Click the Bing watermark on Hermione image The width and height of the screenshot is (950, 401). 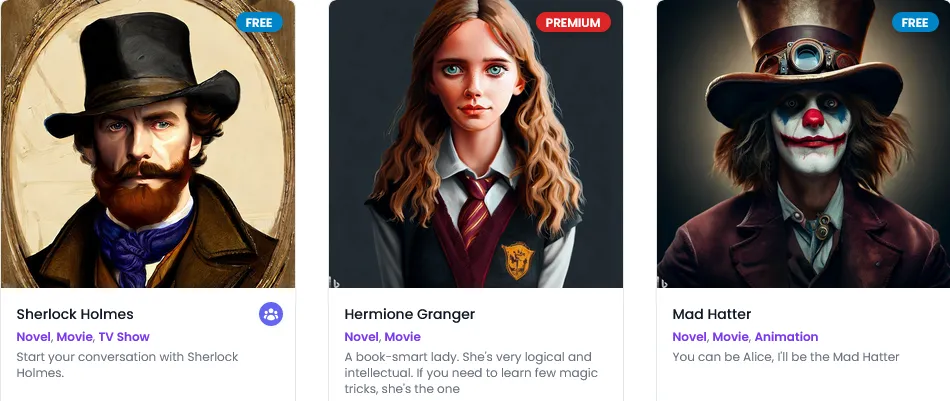pyautogui.click(x=334, y=282)
